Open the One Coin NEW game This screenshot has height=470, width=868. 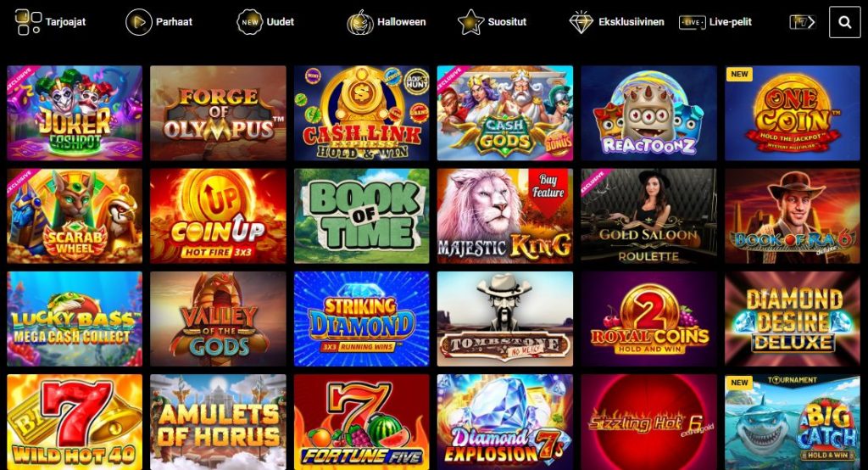(793, 113)
